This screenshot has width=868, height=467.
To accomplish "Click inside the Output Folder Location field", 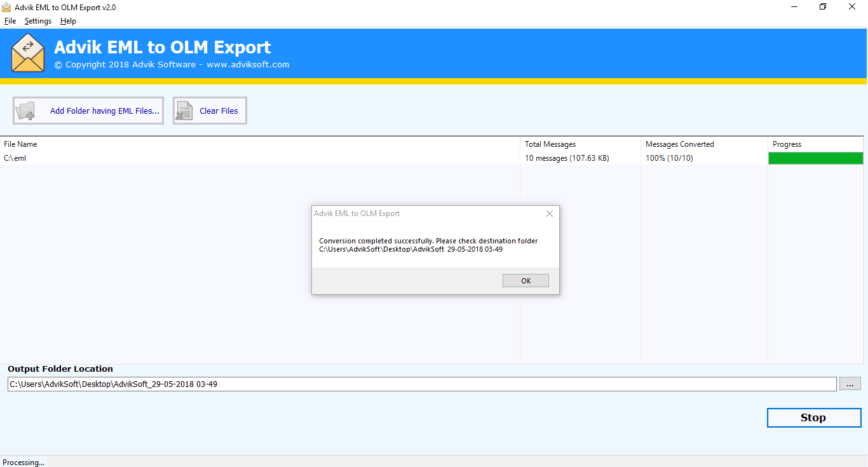I will click(x=254, y=383).
